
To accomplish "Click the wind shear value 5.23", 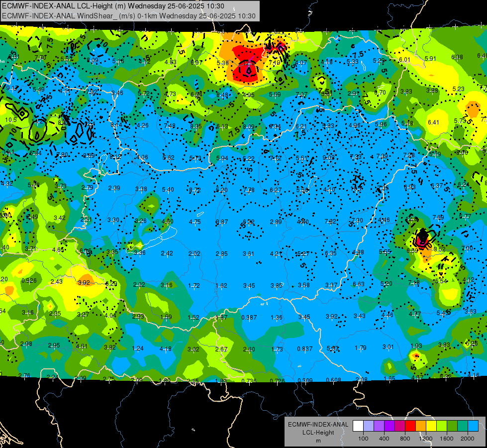I will tap(459, 89).
